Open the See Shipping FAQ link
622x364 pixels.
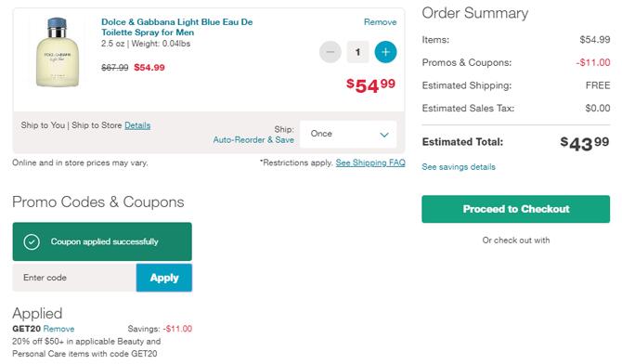tap(370, 162)
